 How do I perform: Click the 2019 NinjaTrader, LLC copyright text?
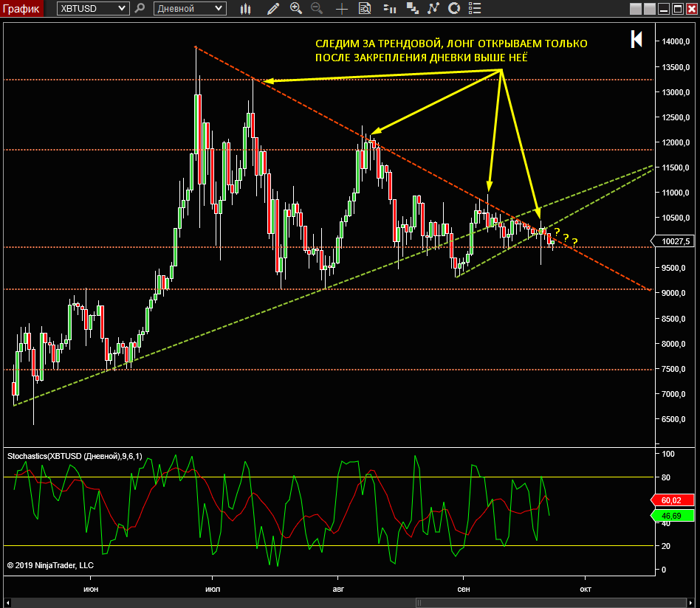coord(50,565)
